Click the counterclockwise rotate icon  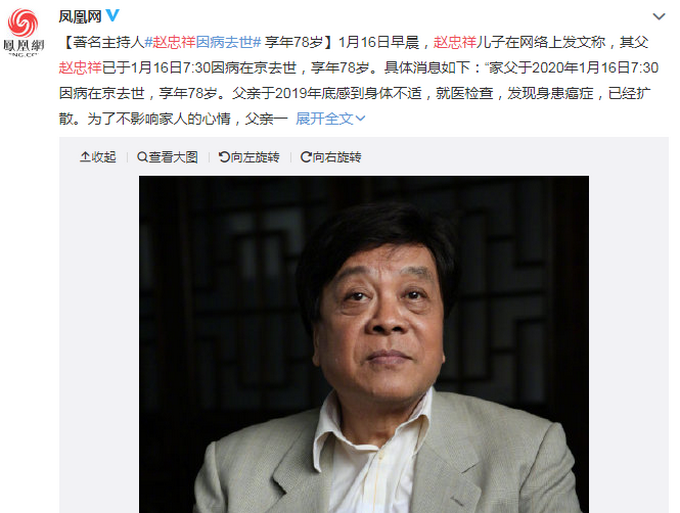click(x=224, y=157)
